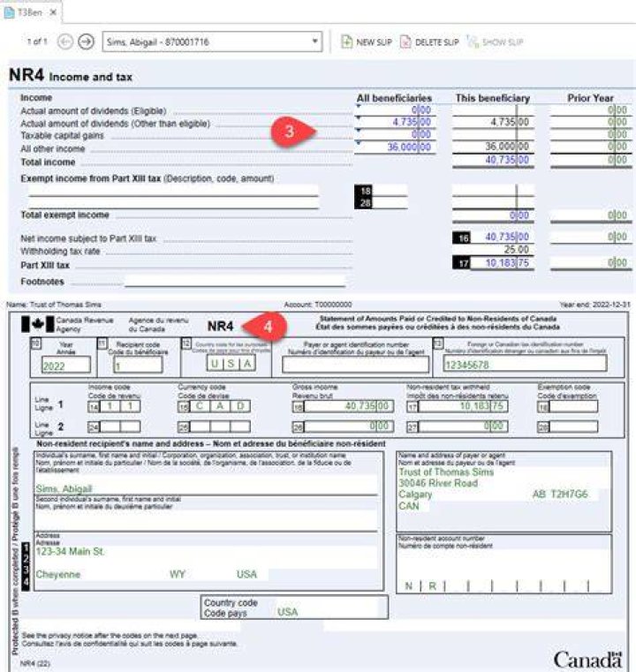Click This beneficiary All other income amount
Image resolution: width=636 pixels, height=672 pixels.
click(493, 146)
